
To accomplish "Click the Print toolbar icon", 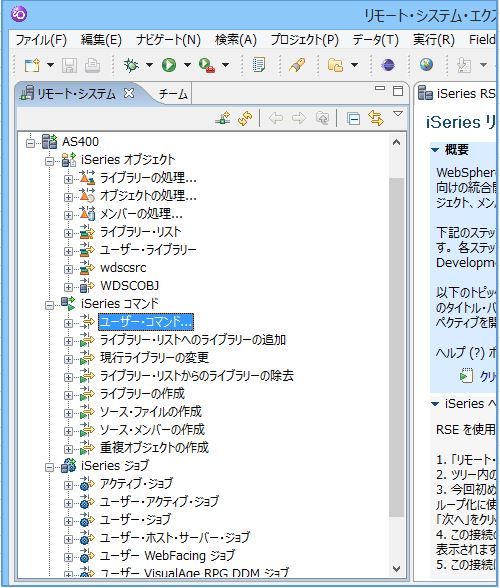I will [92, 65].
